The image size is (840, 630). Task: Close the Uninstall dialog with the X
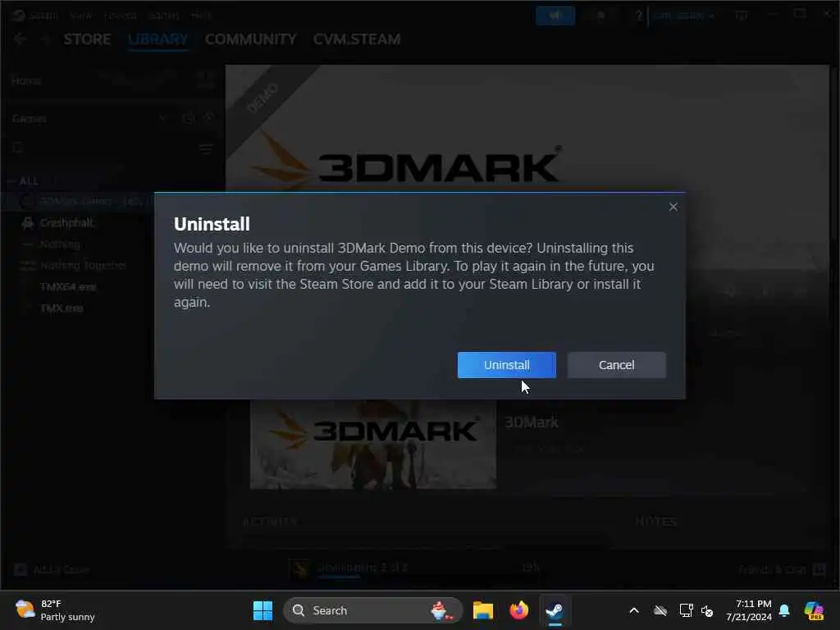[x=673, y=207]
